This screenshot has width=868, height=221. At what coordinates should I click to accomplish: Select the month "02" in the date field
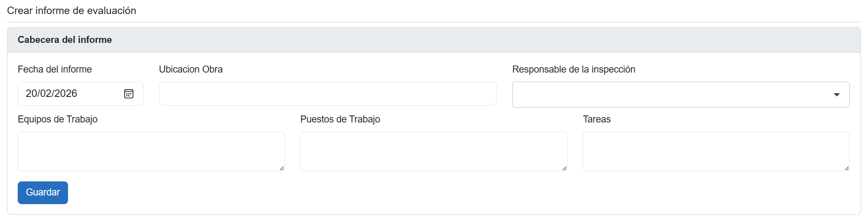click(47, 94)
